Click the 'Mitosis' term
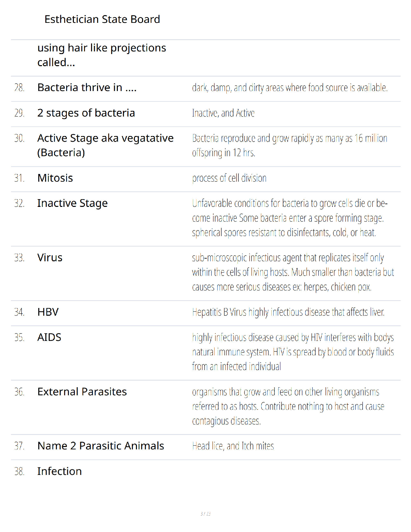The width and height of the screenshot is (411, 532). point(55,178)
